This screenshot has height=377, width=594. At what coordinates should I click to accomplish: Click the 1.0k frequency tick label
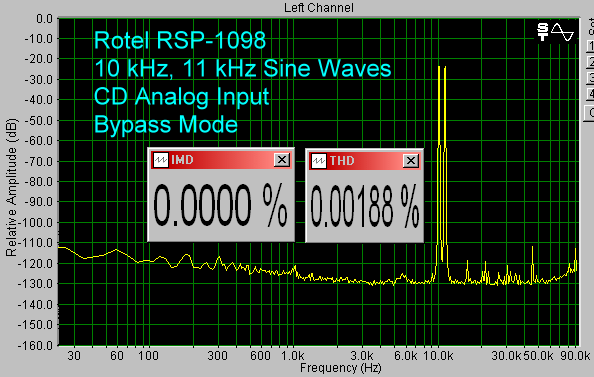[x=292, y=356]
